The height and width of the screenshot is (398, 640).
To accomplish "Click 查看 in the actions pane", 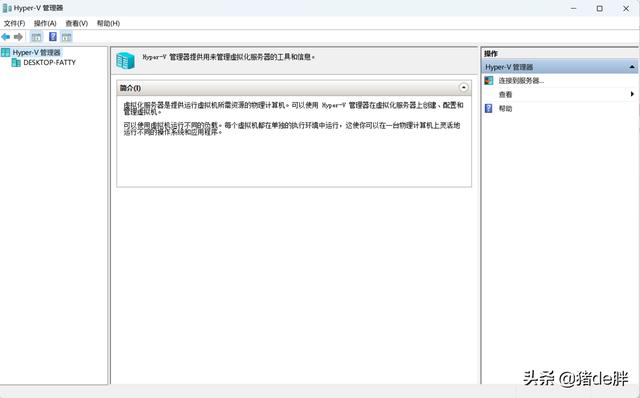I will click(x=505, y=94).
